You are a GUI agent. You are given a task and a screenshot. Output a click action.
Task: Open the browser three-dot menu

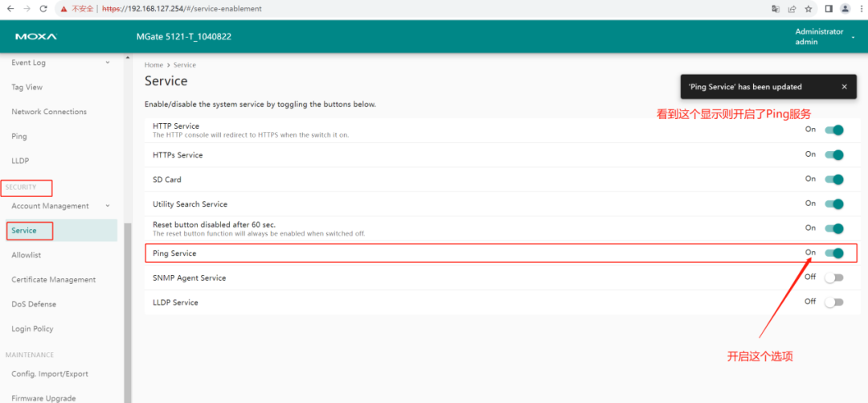click(861, 9)
